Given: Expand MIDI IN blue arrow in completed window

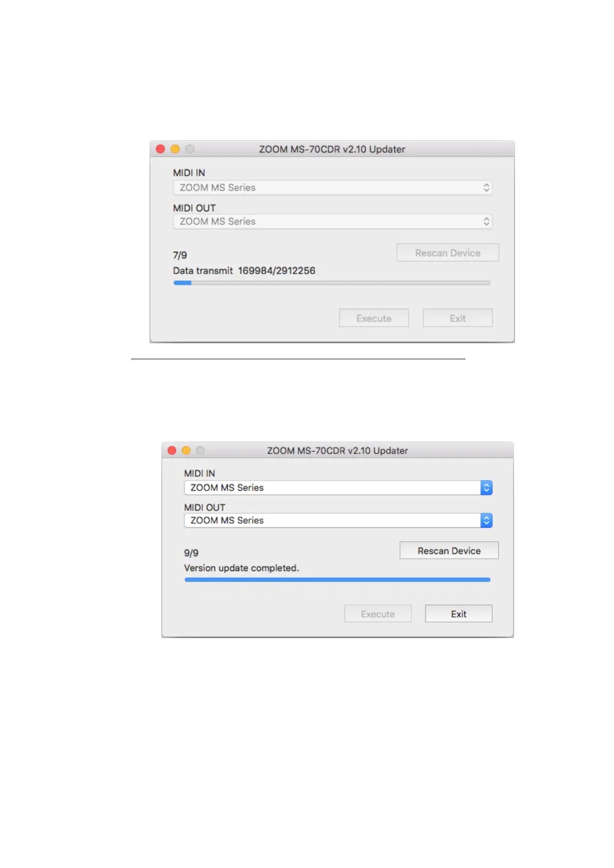Looking at the screenshot, I should click(x=486, y=488).
